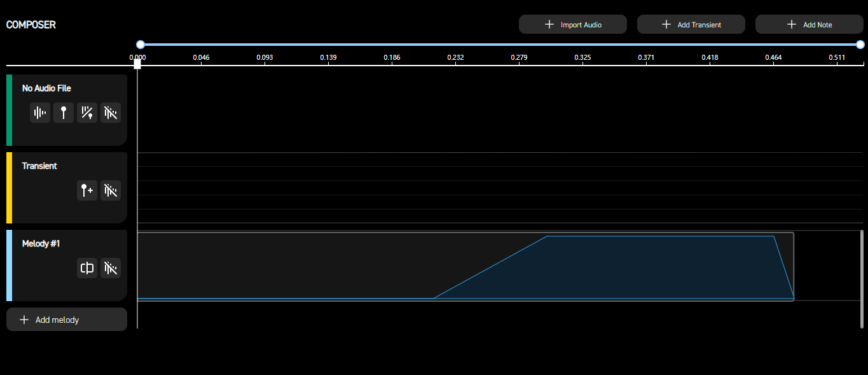Click the split note icon in Melody #1 track

[87, 268]
